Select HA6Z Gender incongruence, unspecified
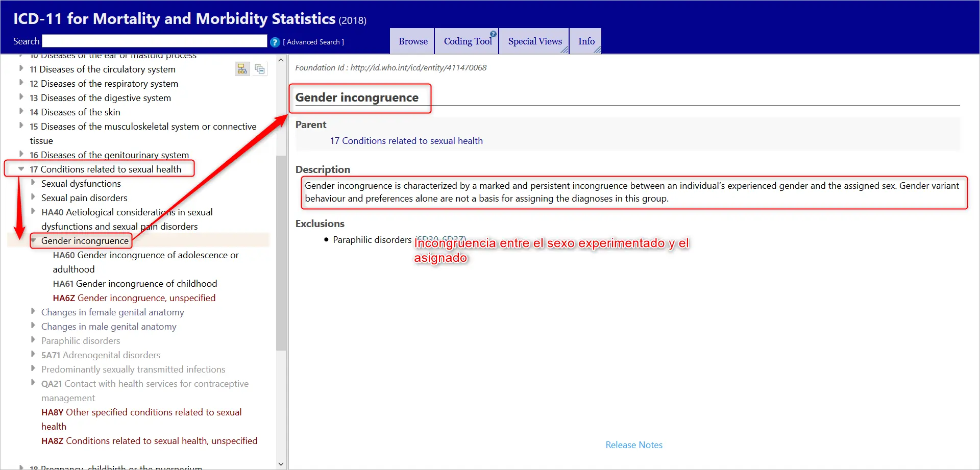The height and width of the screenshot is (470, 980). tap(134, 298)
